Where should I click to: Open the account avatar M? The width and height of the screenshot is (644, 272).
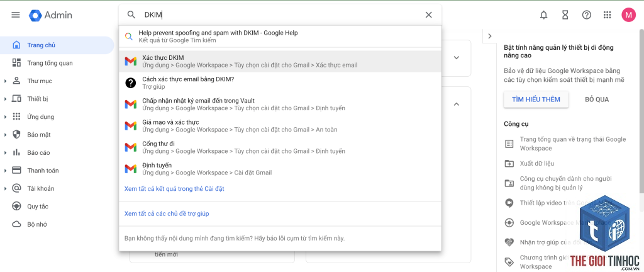point(628,15)
